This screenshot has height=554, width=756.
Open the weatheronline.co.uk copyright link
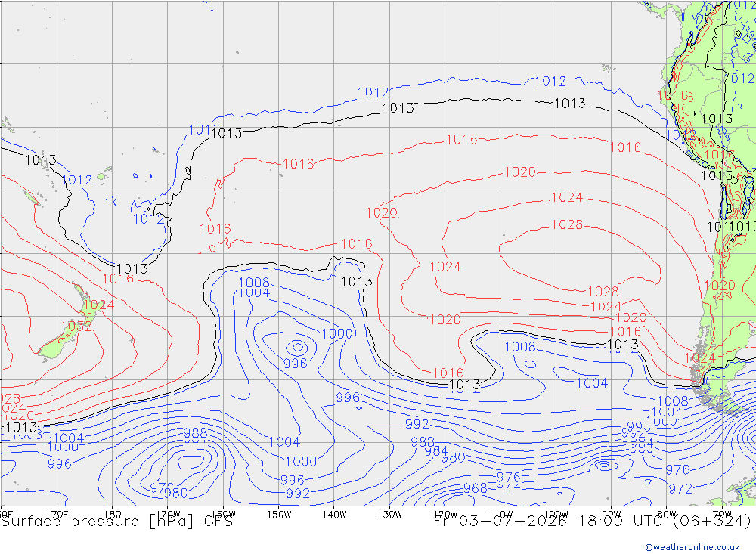(692, 547)
